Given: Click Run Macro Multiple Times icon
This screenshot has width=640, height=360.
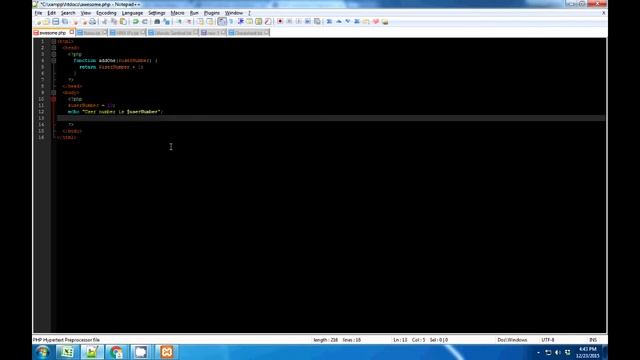Looking at the screenshot, I should 308,22.
